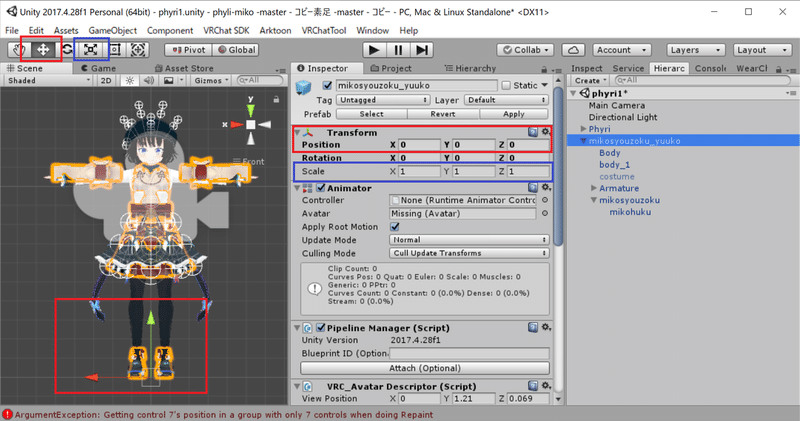The image size is (800, 421).
Task: Select the Hand tool
Action: coord(19,49)
